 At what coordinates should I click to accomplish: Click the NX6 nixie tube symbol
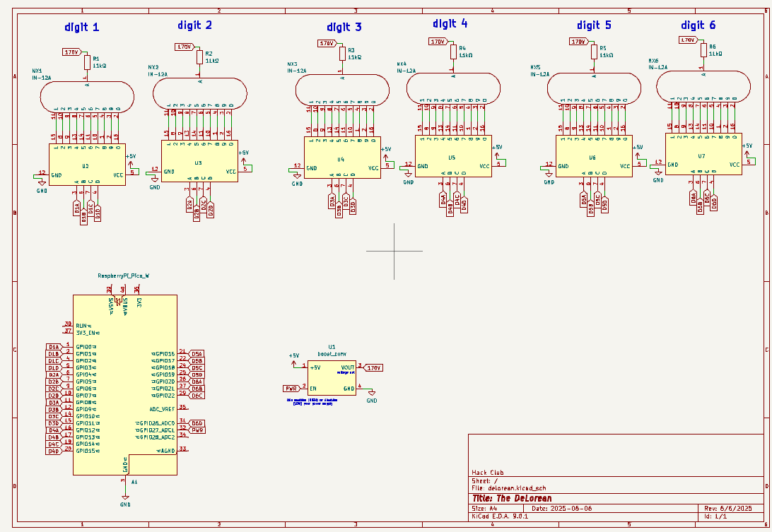(703, 88)
